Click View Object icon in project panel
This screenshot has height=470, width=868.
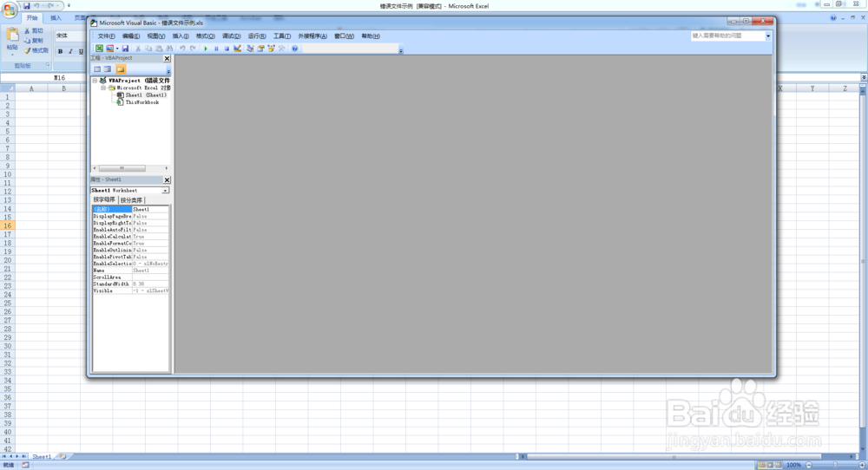coord(108,69)
